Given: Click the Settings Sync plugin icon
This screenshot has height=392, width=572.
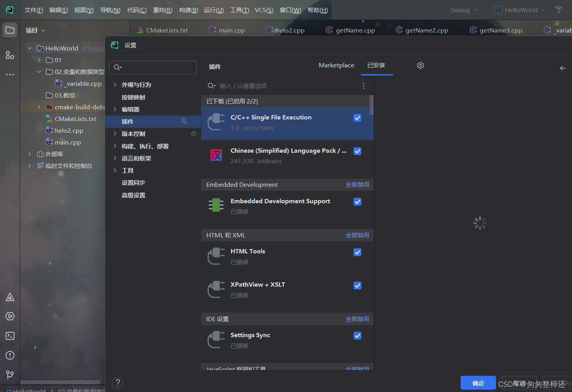Looking at the screenshot, I should [216, 340].
